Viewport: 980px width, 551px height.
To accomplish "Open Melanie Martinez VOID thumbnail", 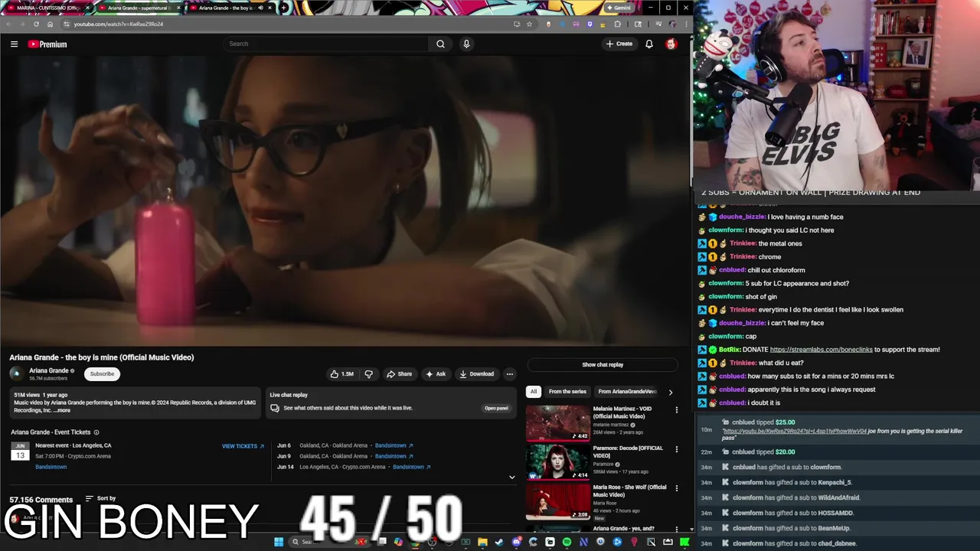I will 558,422.
